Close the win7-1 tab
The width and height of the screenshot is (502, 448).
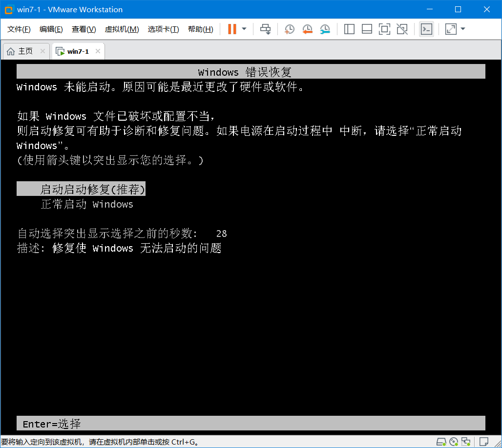coord(98,51)
